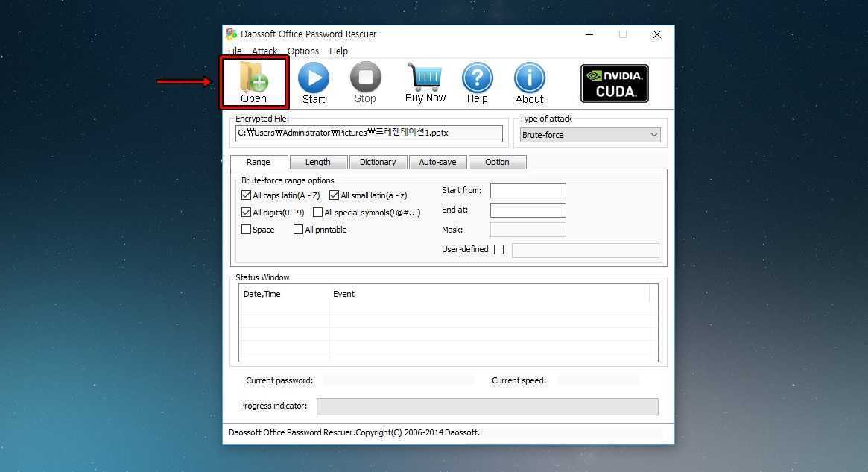Open the Options menu
The height and width of the screenshot is (472, 868).
click(x=302, y=51)
